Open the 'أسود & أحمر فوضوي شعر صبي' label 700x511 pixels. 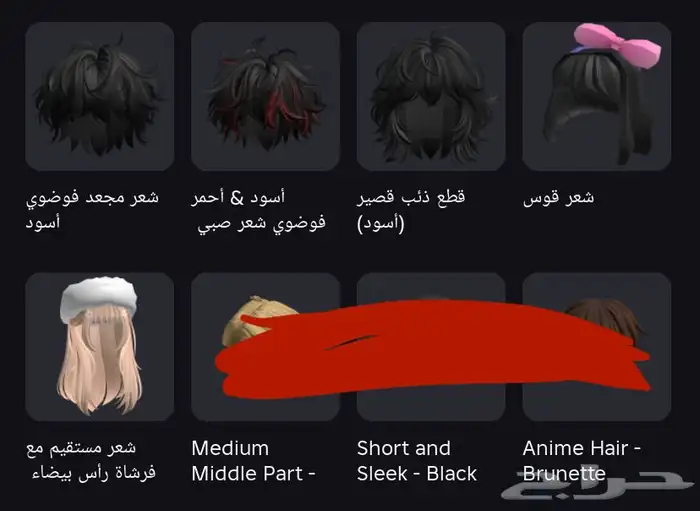pos(259,210)
